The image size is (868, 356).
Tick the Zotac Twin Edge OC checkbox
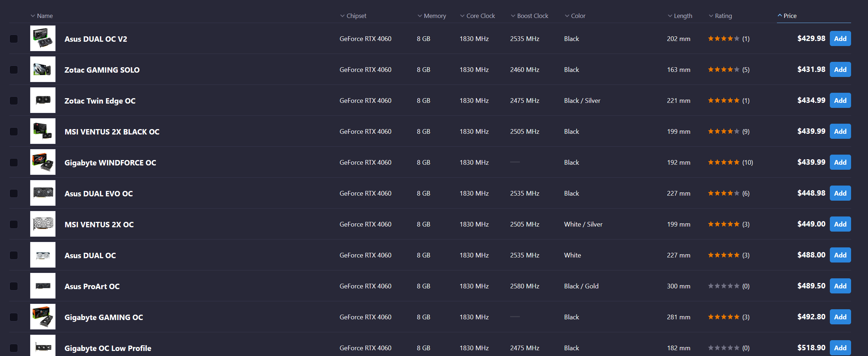tap(14, 100)
